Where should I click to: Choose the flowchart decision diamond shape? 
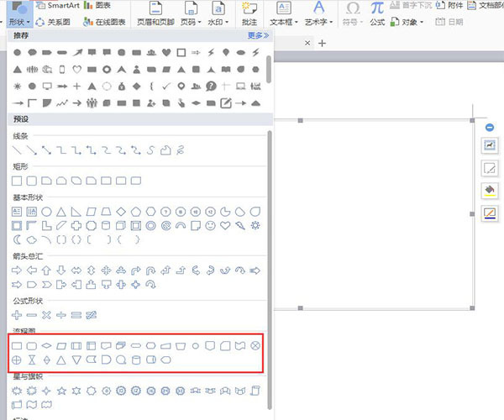click(47, 345)
